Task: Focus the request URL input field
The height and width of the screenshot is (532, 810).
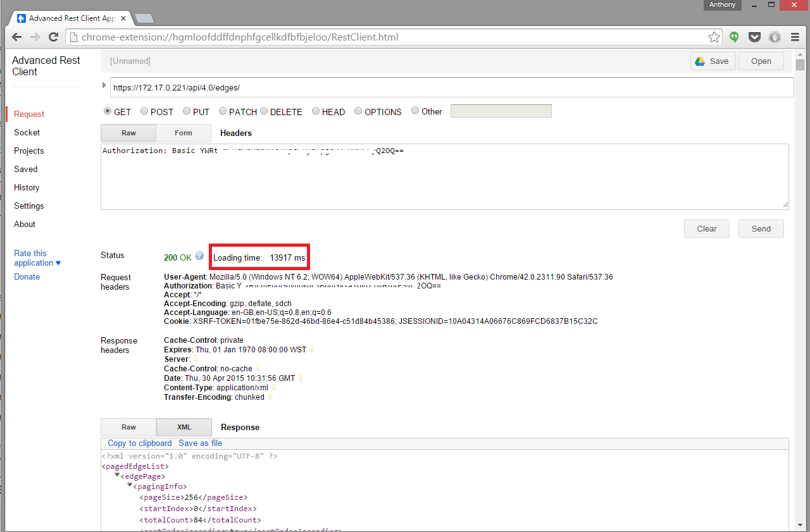Action: (x=452, y=87)
